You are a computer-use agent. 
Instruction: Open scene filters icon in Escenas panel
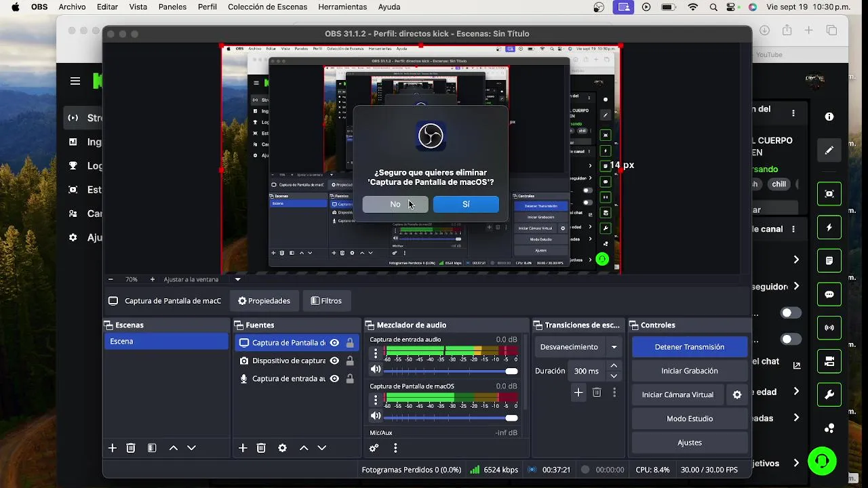coord(152,448)
